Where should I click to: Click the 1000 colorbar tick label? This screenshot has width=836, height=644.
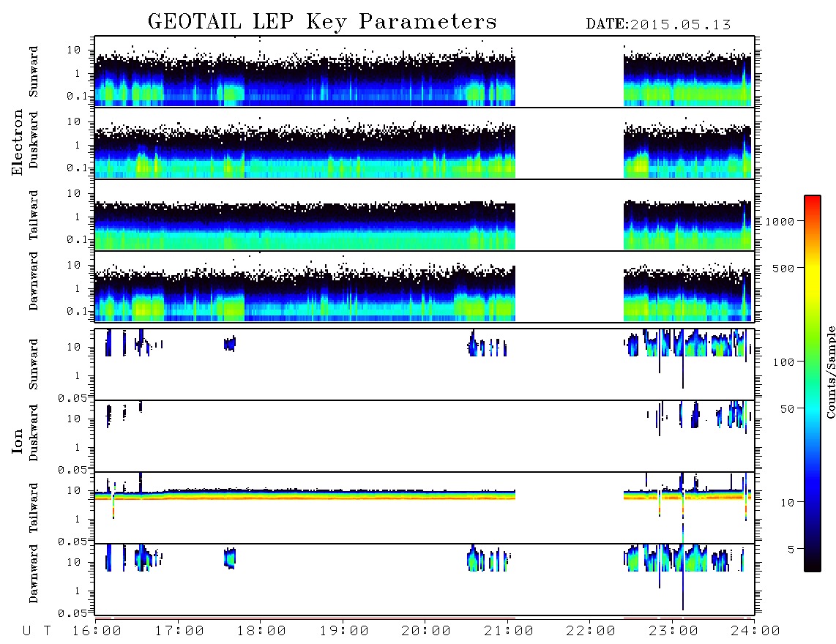pyautogui.click(x=780, y=222)
